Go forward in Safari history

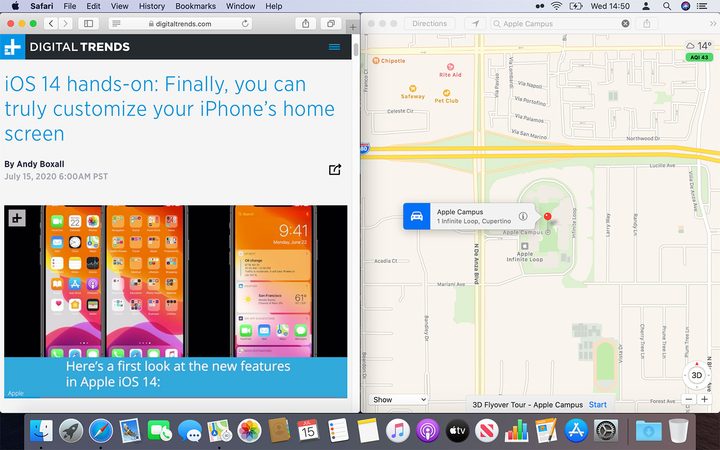click(65, 23)
